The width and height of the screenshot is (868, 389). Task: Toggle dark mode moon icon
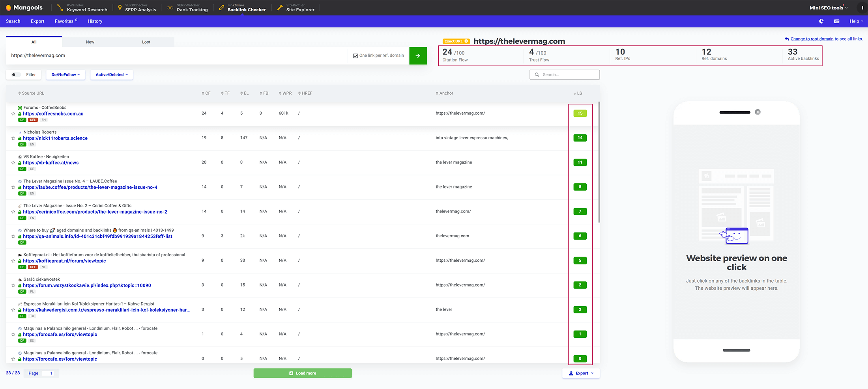[x=821, y=21]
